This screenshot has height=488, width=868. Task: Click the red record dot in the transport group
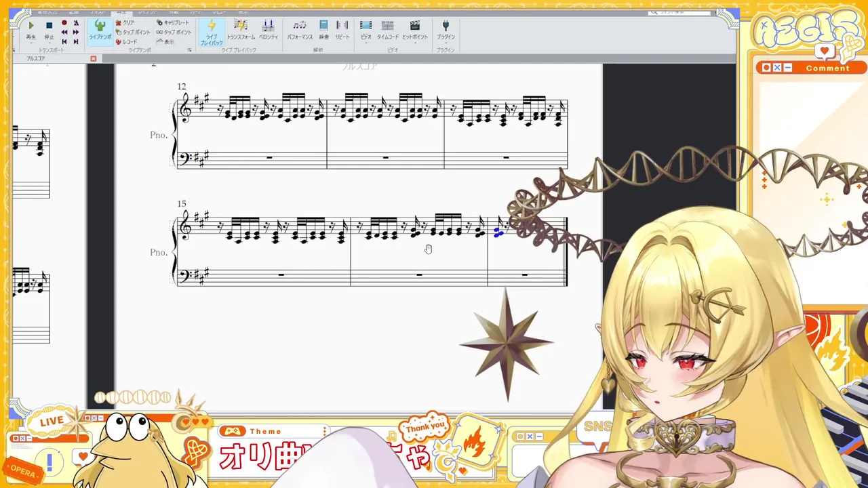pyautogui.click(x=64, y=23)
